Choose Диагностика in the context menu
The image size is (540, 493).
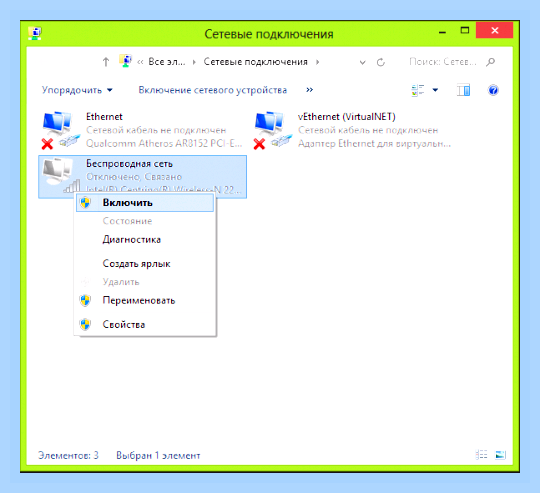pos(145,240)
